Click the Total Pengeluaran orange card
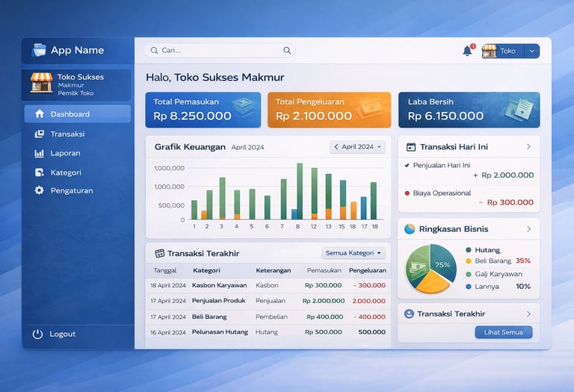Image resolution: width=574 pixels, height=392 pixels. pos(329,110)
